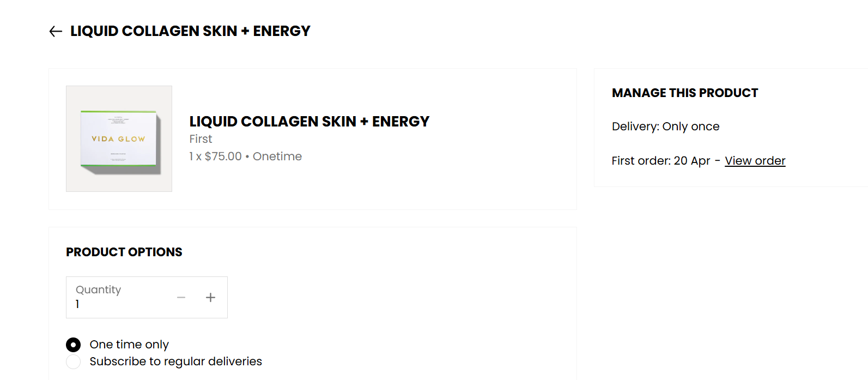The height and width of the screenshot is (380, 868).
Task: Click the 'Delivery: Only once' text
Action: pyautogui.click(x=665, y=126)
